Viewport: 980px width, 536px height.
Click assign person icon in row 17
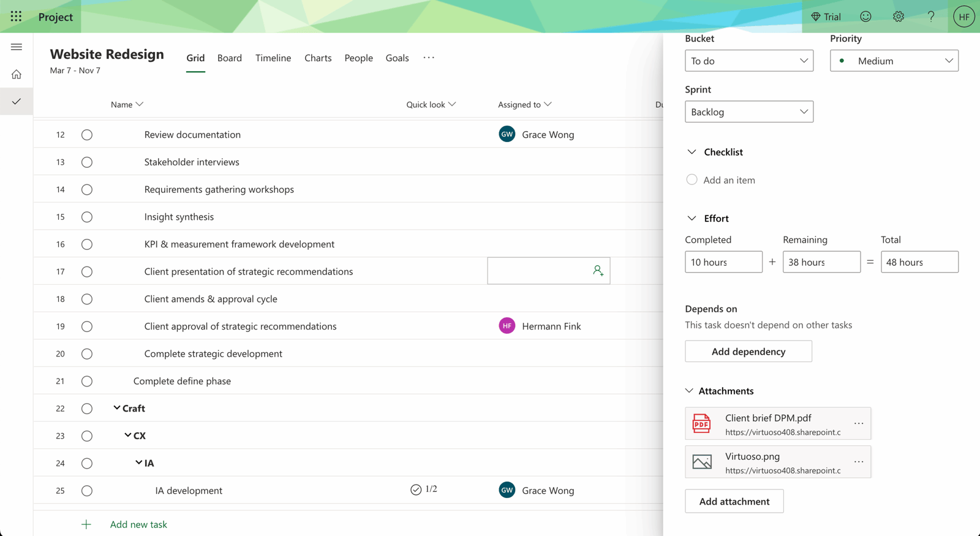point(598,271)
